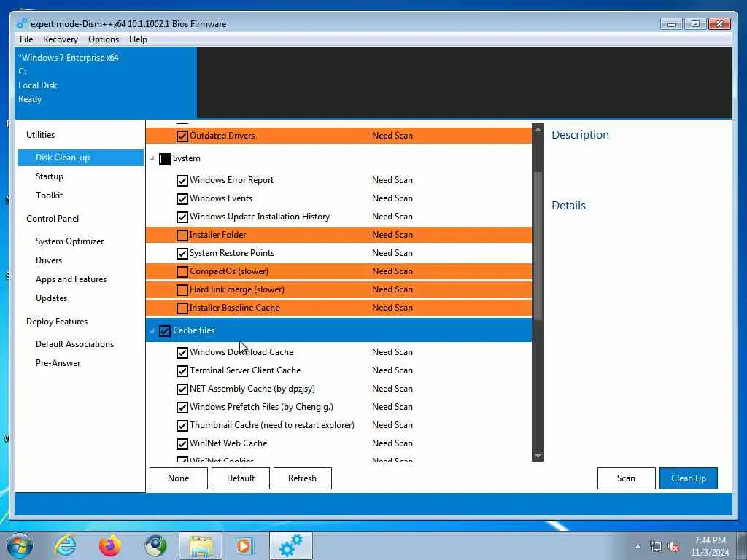
Task: Click the Clean Up button
Action: (x=689, y=478)
